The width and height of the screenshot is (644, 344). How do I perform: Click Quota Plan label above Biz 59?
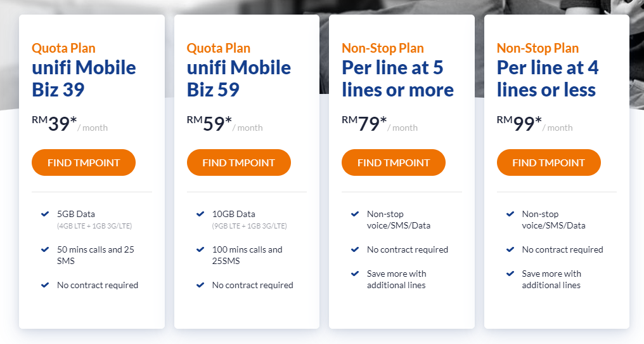click(219, 48)
